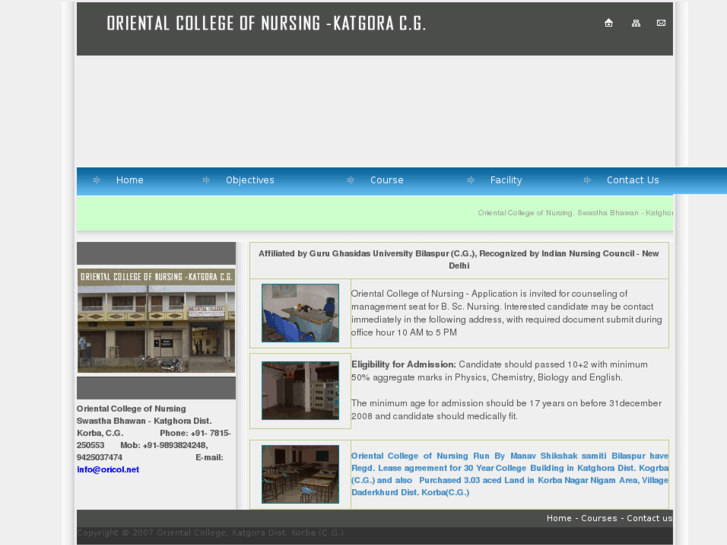
Task: Open the Contact Us menu item
Action: tap(633, 180)
